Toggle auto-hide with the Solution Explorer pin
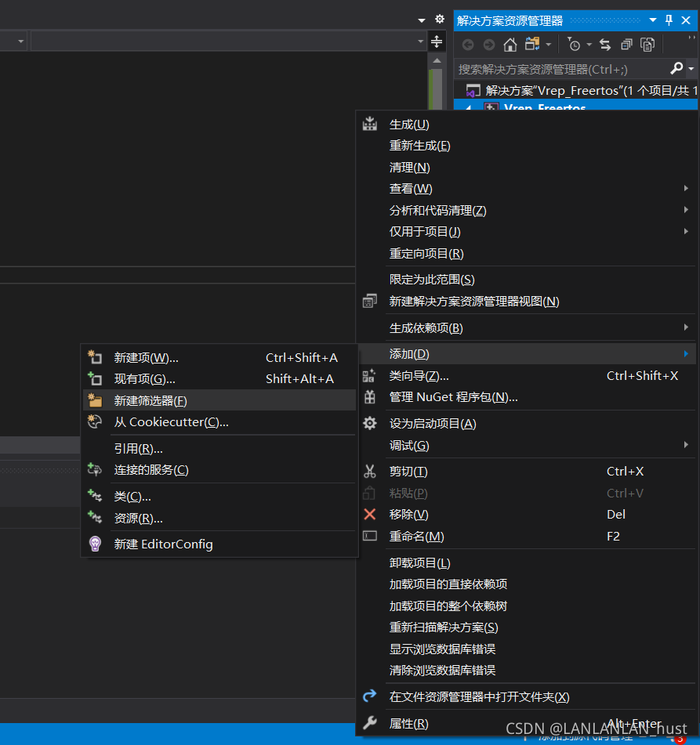This screenshot has width=700, height=745. 668,20
